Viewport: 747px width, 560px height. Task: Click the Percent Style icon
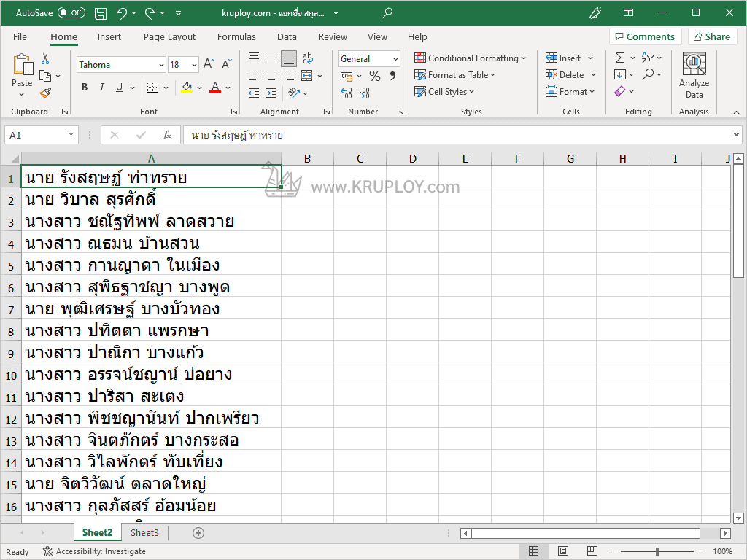374,76
